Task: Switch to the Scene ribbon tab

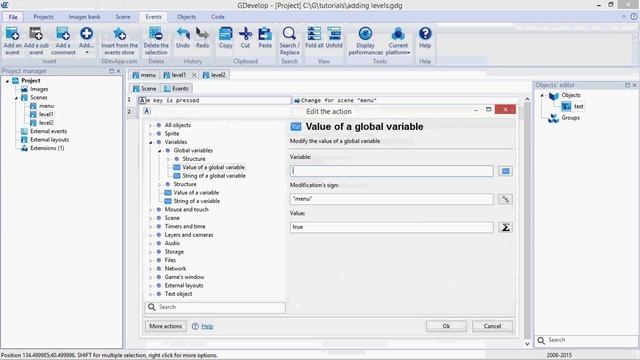Action: (122, 17)
